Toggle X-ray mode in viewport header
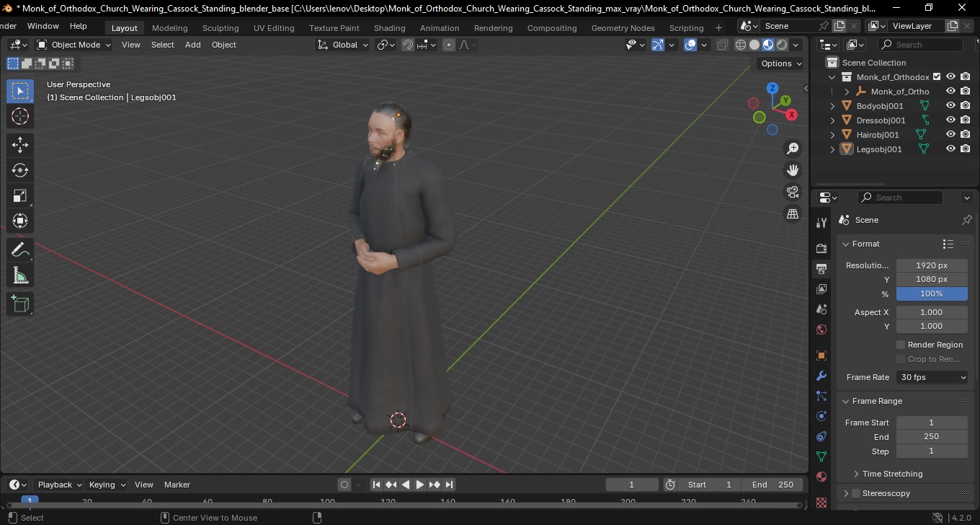This screenshot has height=525, width=980. point(723,45)
